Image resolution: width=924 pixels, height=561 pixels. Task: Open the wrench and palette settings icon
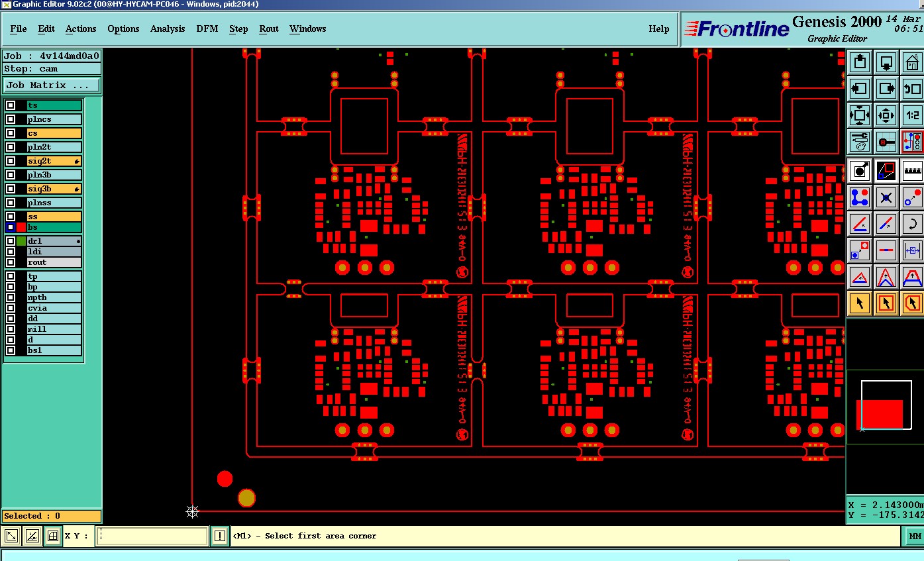(860, 141)
